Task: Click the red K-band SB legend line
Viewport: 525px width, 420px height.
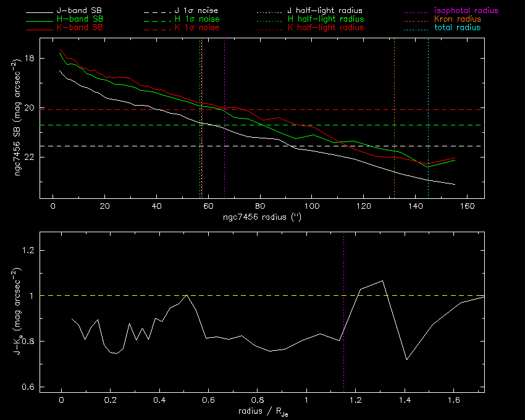Action: click(40, 30)
